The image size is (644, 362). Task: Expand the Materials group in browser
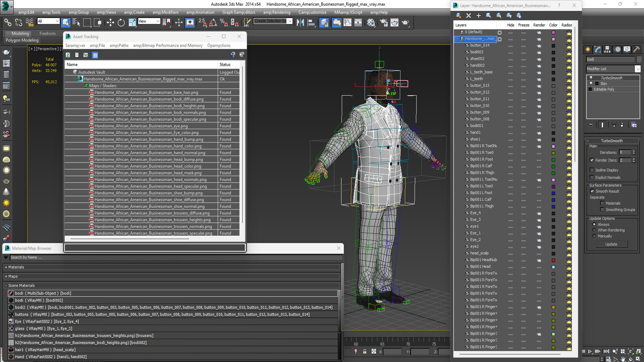[x=6, y=267]
